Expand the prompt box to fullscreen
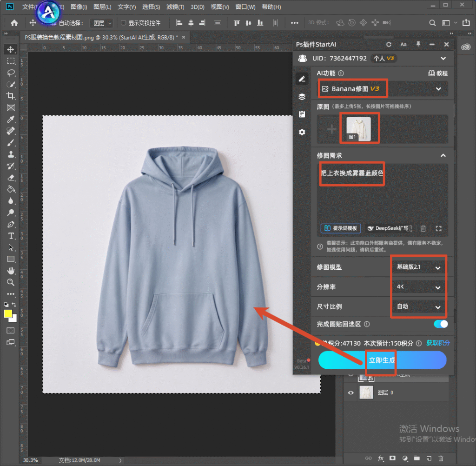 tap(438, 228)
